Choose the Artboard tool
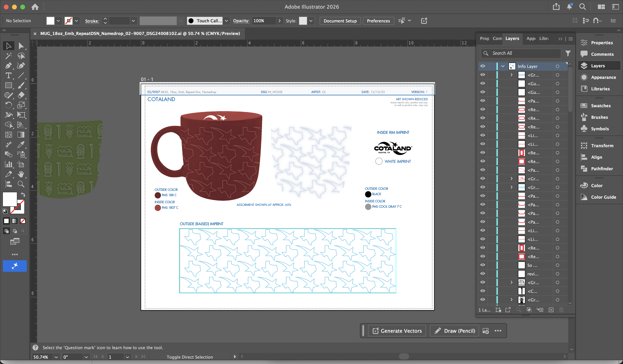623x364 pixels. 21,164
